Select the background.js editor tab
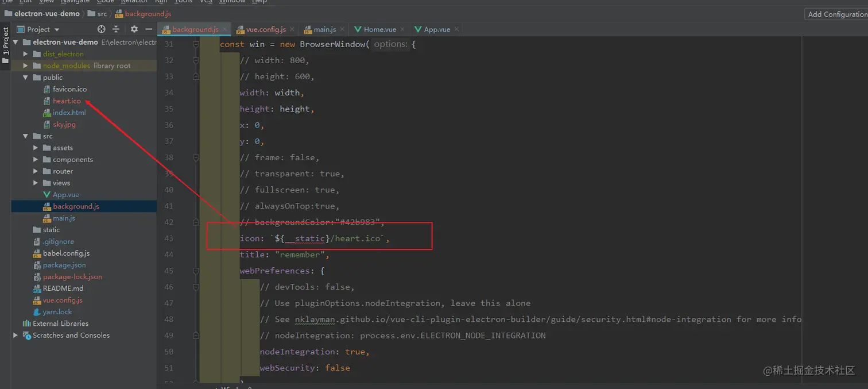Screen dimensions: 868x389 tap(194, 29)
